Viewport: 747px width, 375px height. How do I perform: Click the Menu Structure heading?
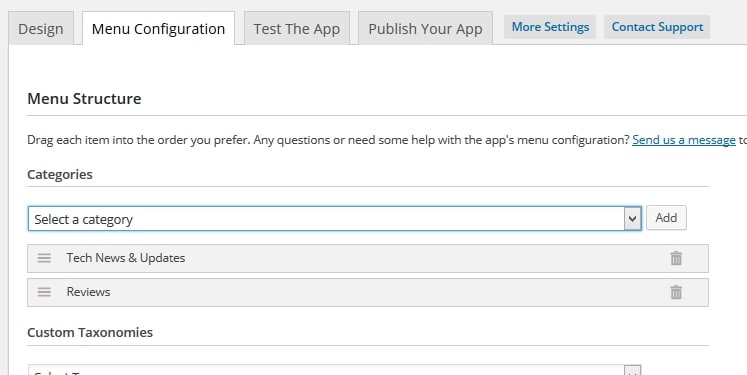pyautogui.click(x=84, y=99)
